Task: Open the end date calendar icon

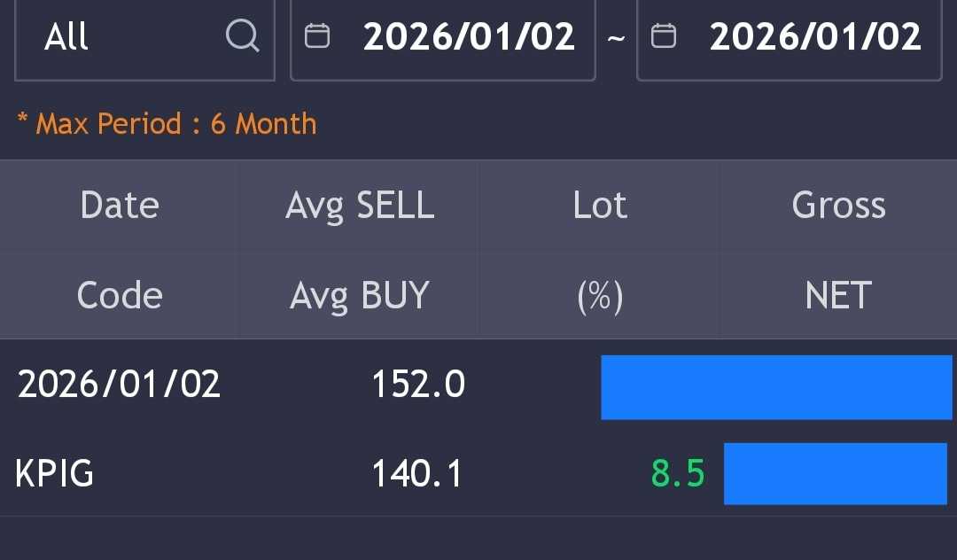Action: click(664, 36)
